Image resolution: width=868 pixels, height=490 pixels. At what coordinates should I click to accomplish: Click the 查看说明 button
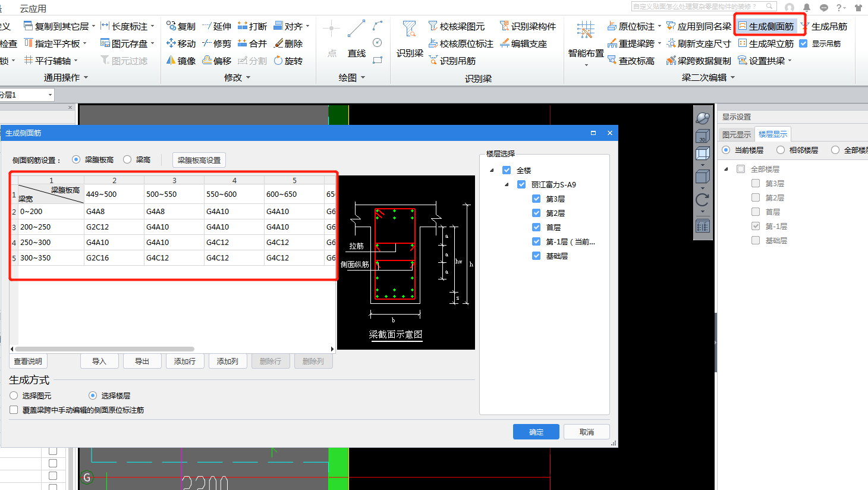pos(28,361)
